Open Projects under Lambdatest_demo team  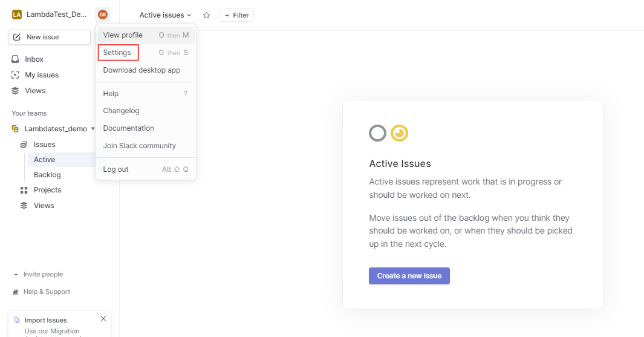coord(47,190)
